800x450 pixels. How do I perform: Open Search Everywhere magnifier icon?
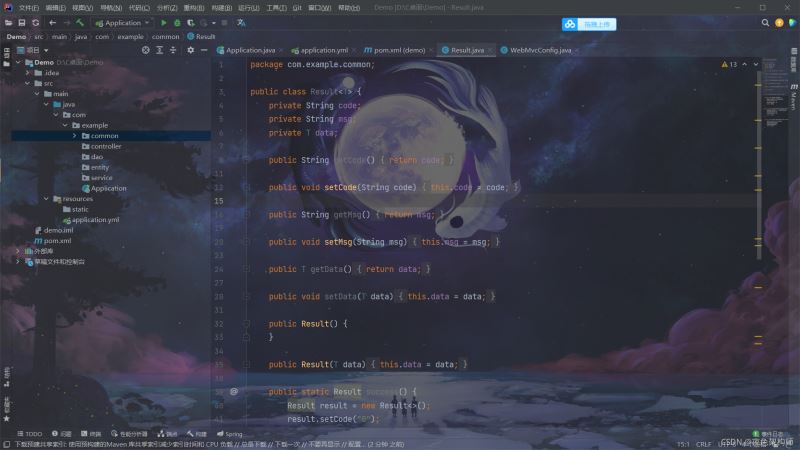click(765, 23)
